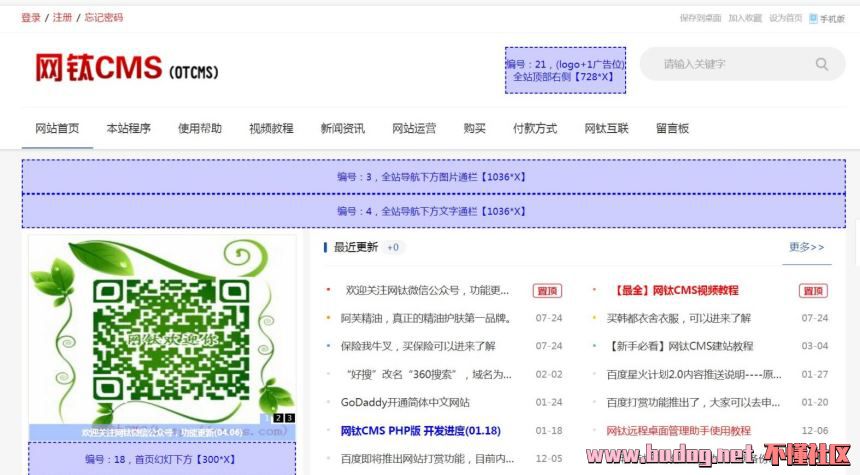The width and height of the screenshot is (860, 475).
Task: Open article 【新手必看】网钛CMS建站教程
Action: [x=680, y=346]
